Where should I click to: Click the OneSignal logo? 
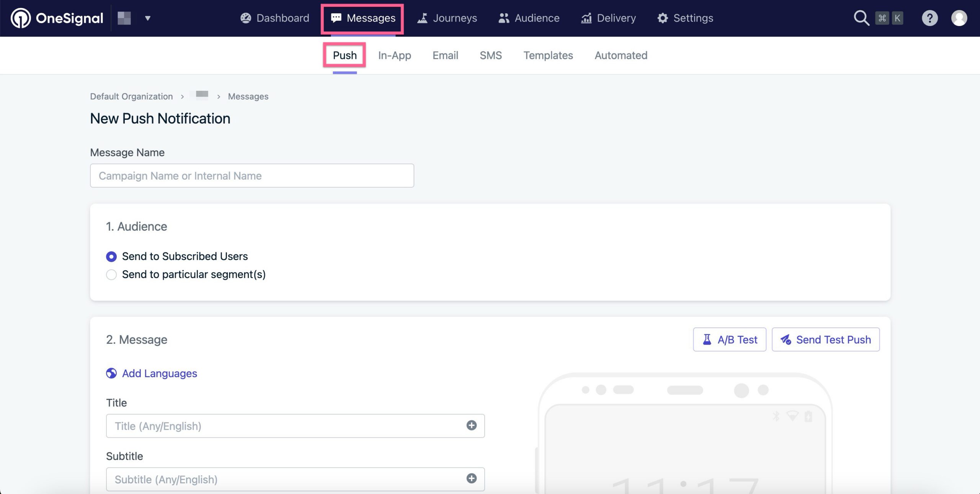click(57, 18)
